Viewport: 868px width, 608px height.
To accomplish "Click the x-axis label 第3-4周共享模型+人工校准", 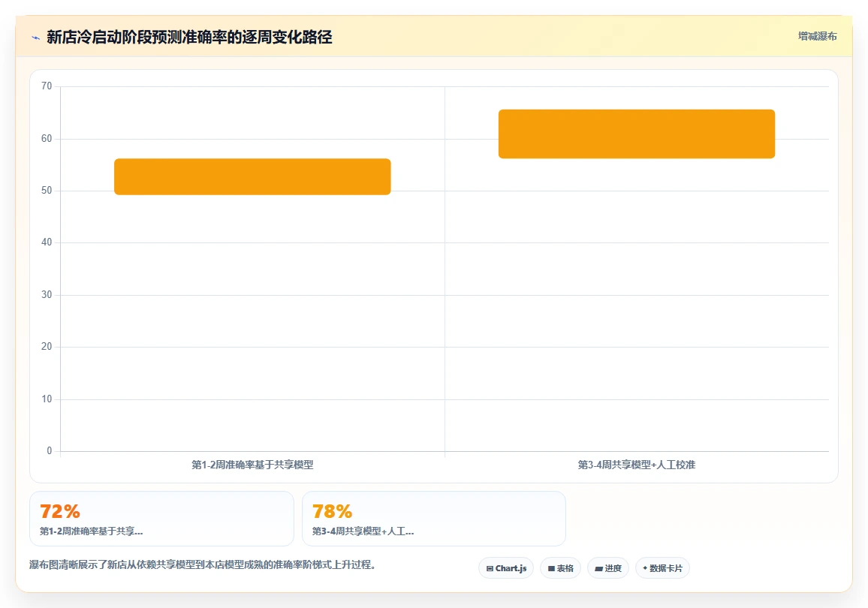I will 637,465.
